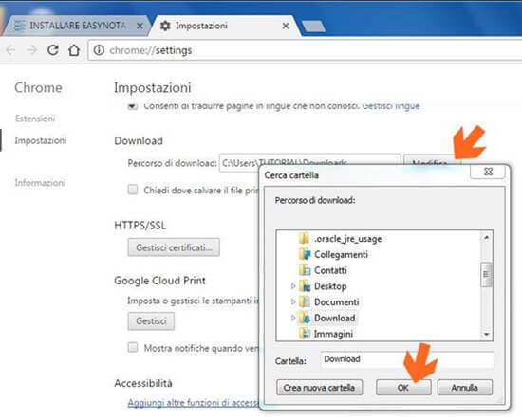The height and width of the screenshot is (420, 522).
Task: Select the Collegamenti folder
Action: pyautogui.click(x=341, y=255)
